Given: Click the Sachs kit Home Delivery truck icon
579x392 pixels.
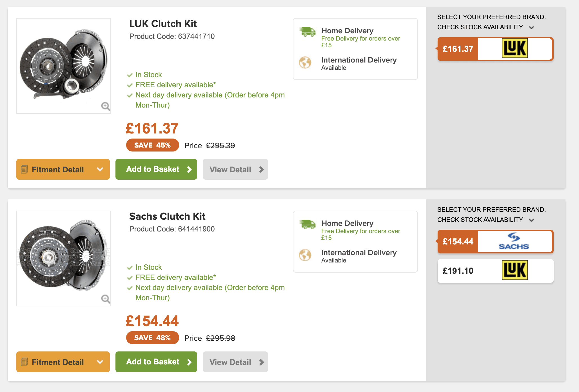Looking at the screenshot, I should [x=308, y=224].
